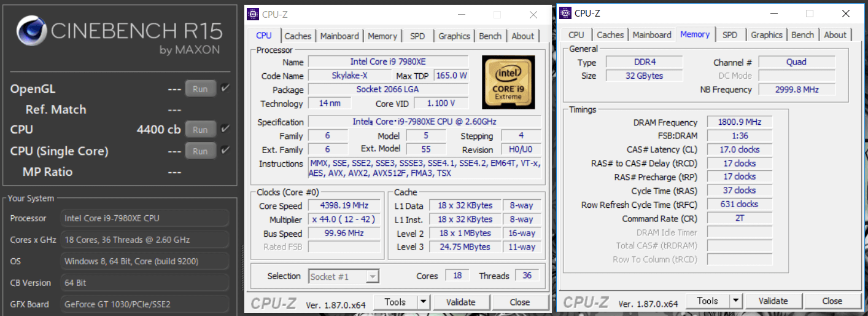Viewport: 868px width, 316px height.
Task: Click the Command Rate value 2T
Action: tap(740, 218)
